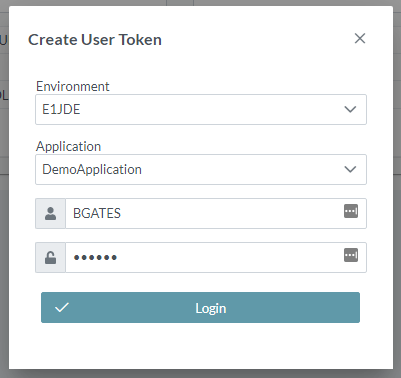Click the Application field label
Image resolution: width=401 pixels, height=378 pixels.
pos(68,146)
